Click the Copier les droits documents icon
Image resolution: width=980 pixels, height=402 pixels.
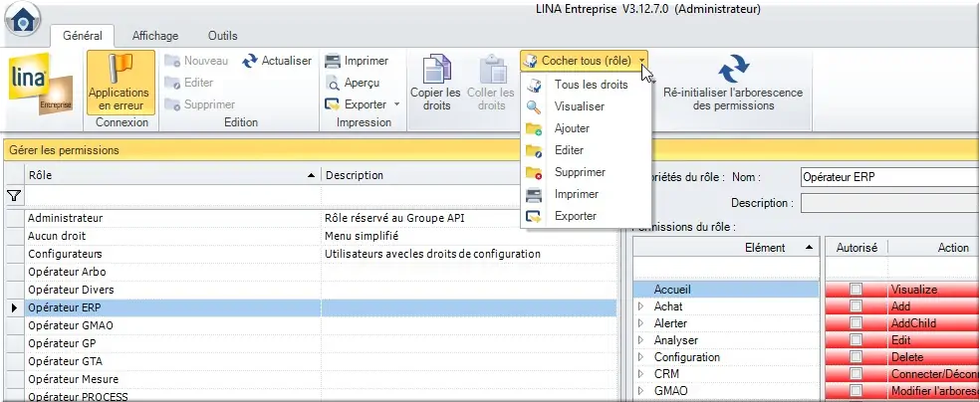pyautogui.click(x=436, y=69)
